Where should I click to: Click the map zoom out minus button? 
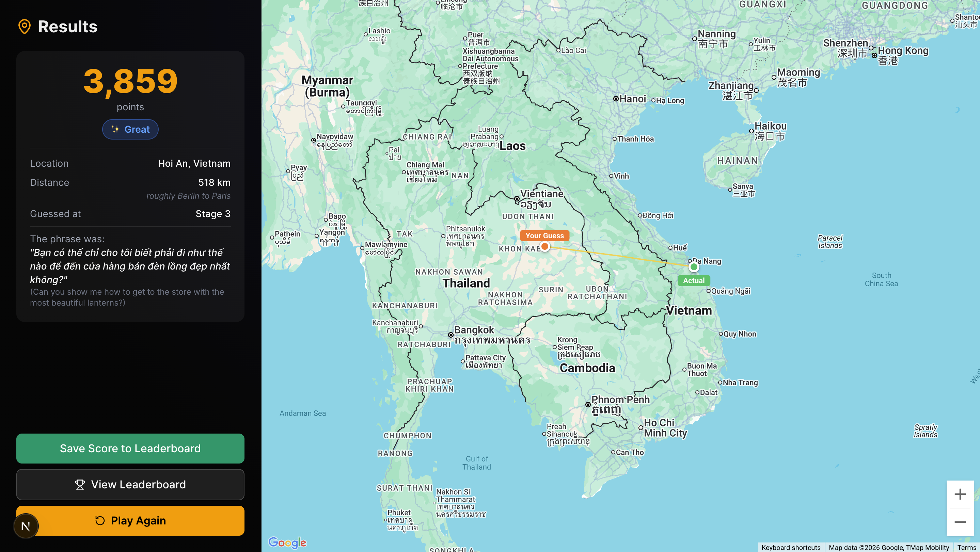click(960, 522)
